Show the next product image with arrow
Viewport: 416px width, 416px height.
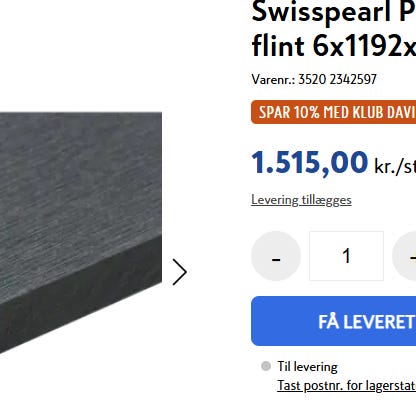click(x=180, y=272)
